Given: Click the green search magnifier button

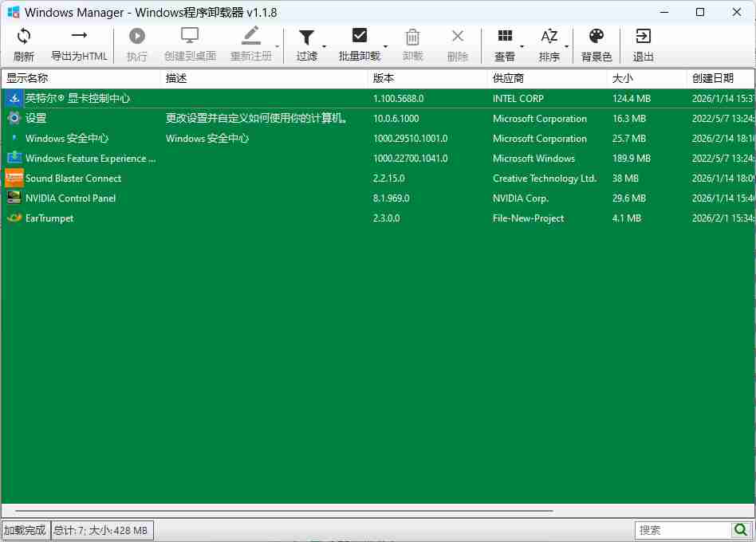Looking at the screenshot, I should (x=741, y=530).
